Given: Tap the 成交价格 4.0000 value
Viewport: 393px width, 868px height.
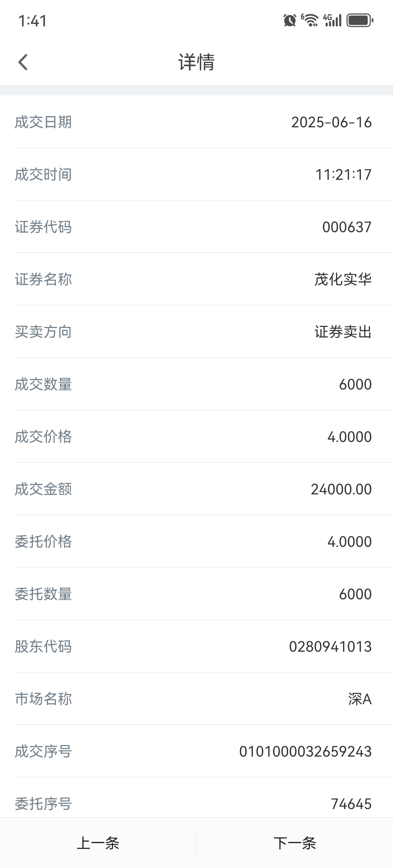Looking at the screenshot, I should pyautogui.click(x=350, y=437).
